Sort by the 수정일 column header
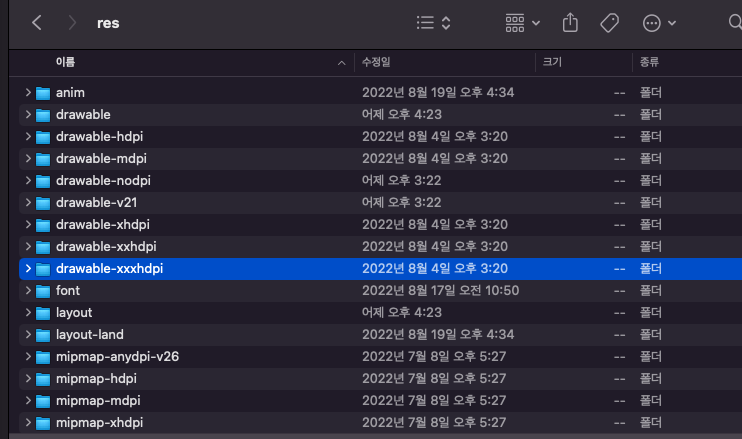The width and height of the screenshot is (742, 439). pos(376,62)
